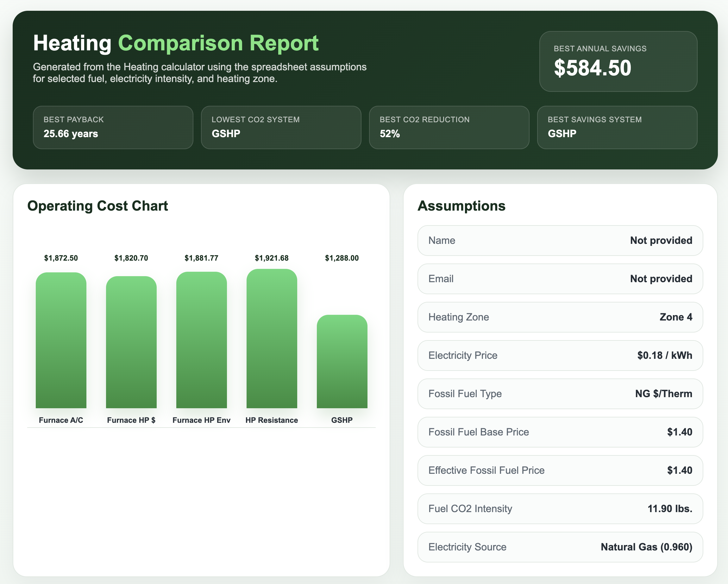This screenshot has width=728, height=584.
Task: Click the Email row's Not provided value
Action: tap(661, 279)
